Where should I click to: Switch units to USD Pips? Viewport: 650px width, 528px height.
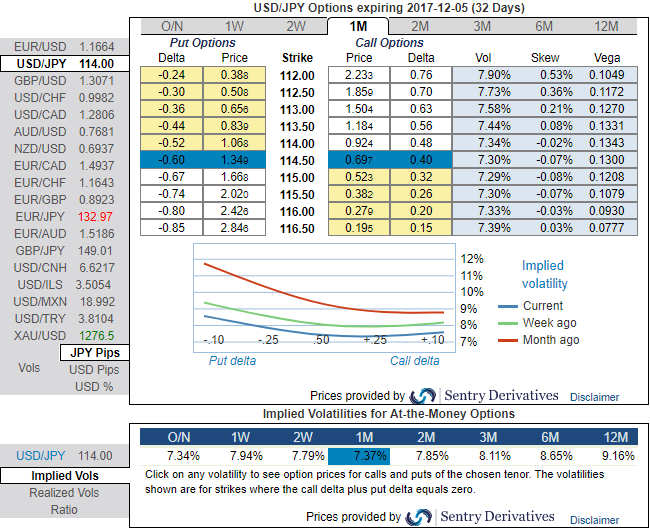click(x=94, y=370)
